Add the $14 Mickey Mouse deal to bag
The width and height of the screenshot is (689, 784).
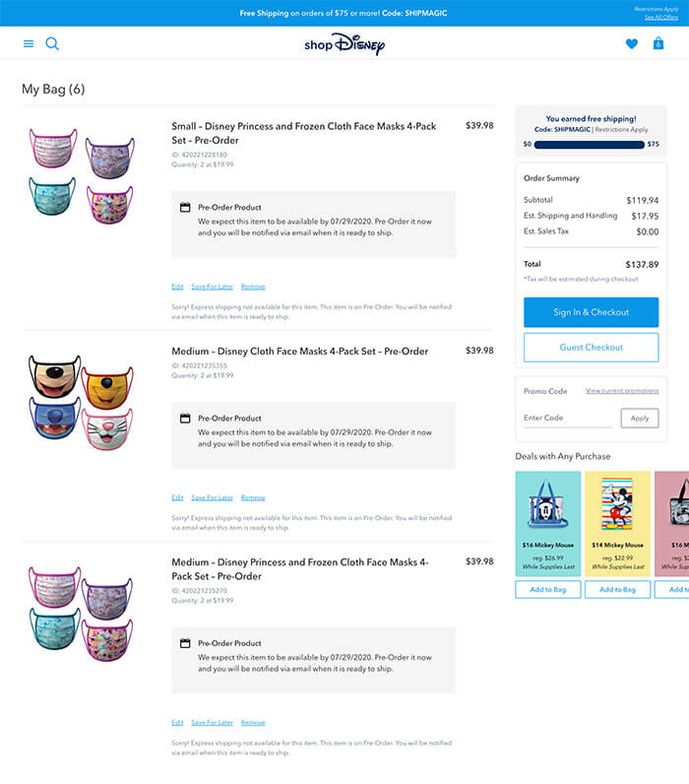point(617,589)
